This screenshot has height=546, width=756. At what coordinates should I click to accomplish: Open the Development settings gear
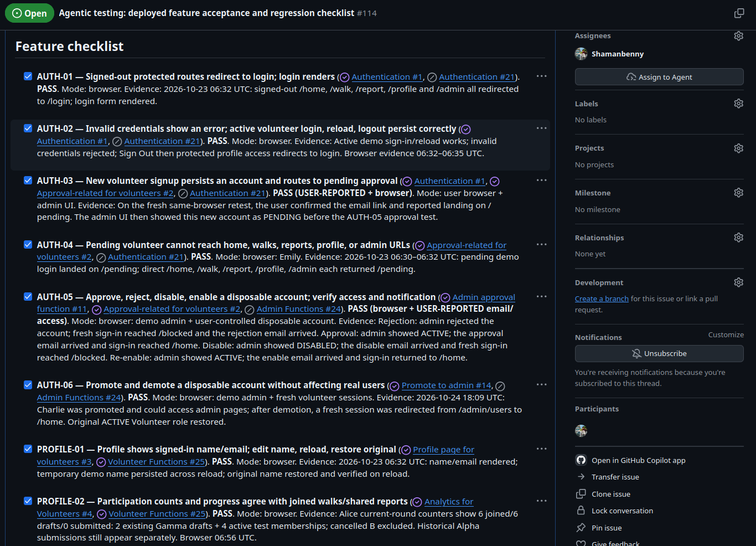(738, 282)
